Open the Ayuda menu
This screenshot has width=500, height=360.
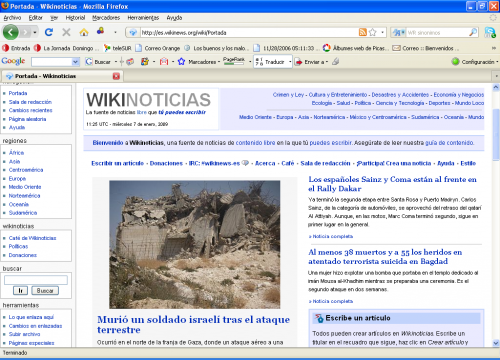pyautogui.click(x=174, y=18)
